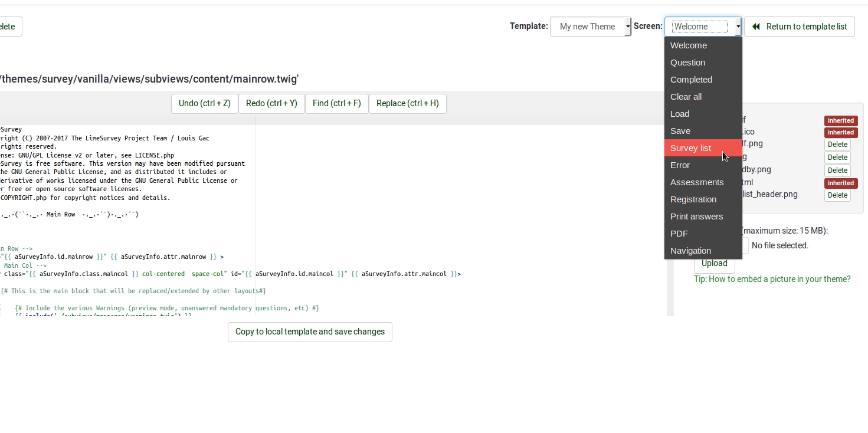The height and width of the screenshot is (433, 868).
Task: Delete the list_header.png file
Action: pos(837,195)
